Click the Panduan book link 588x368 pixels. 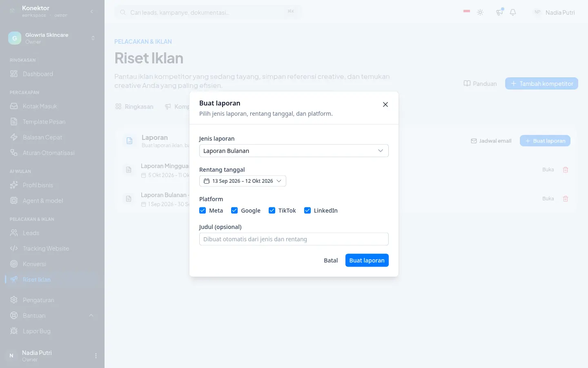480,83
